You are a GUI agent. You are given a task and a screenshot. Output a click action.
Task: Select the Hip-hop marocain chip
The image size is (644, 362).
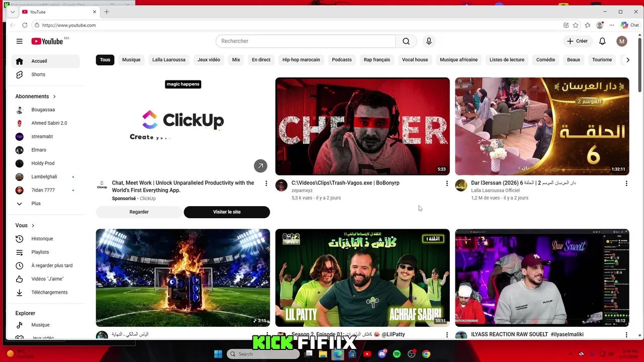pyautogui.click(x=301, y=60)
